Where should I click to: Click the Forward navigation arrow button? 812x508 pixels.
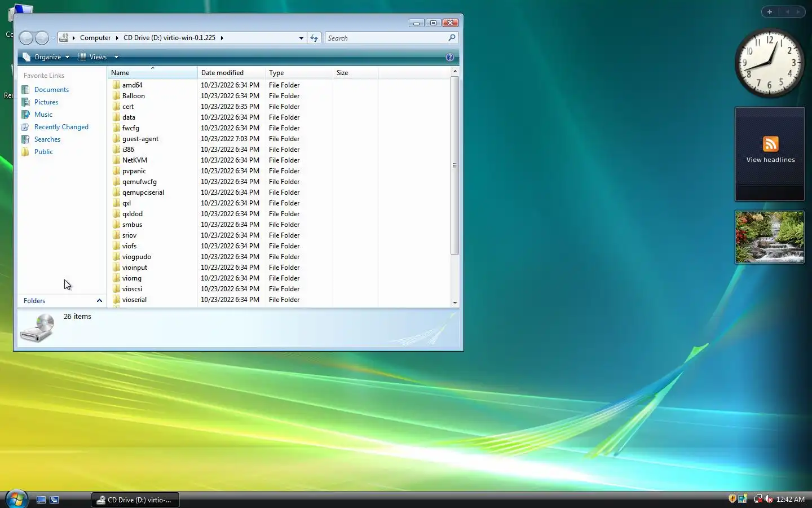[42, 38]
